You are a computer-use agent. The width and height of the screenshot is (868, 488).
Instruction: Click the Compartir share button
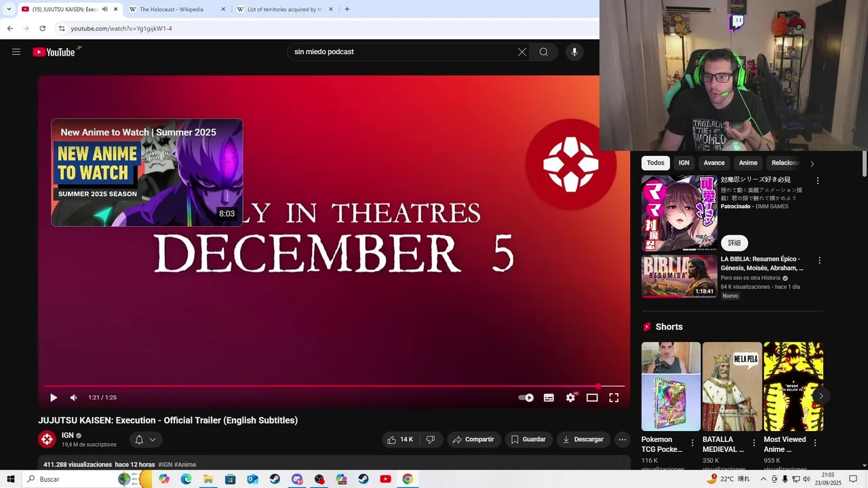click(x=473, y=440)
